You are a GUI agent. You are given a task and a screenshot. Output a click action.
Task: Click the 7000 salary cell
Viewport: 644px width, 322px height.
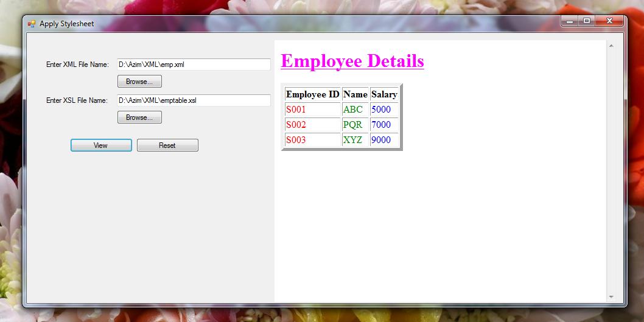tap(385, 125)
